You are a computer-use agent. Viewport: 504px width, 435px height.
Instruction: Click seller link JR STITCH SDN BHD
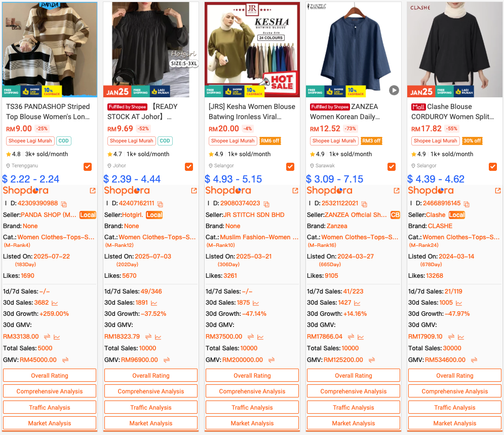point(254,215)
